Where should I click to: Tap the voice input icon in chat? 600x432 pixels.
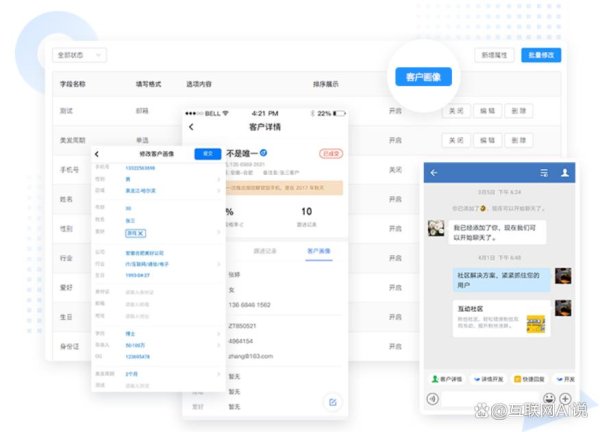click(432, 399)
